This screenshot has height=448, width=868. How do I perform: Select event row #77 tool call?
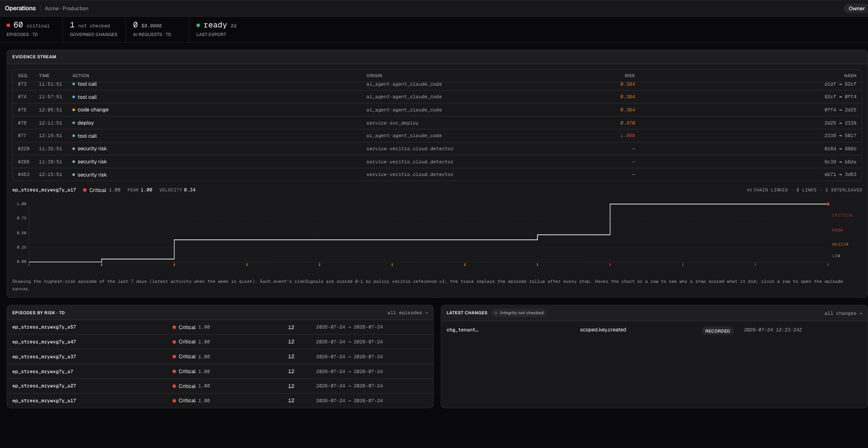click(437, 136)
